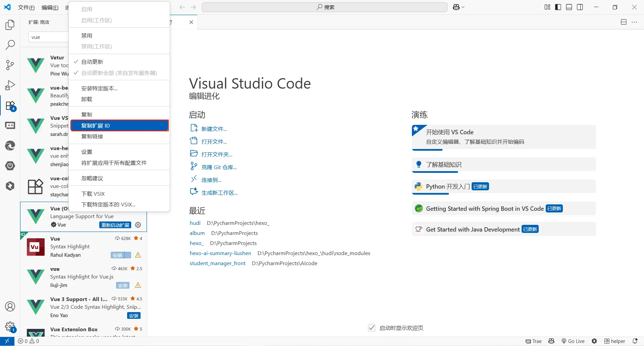644x346 pixels.
Task: Open errors and warnings count in status bar
Action: 29,341
